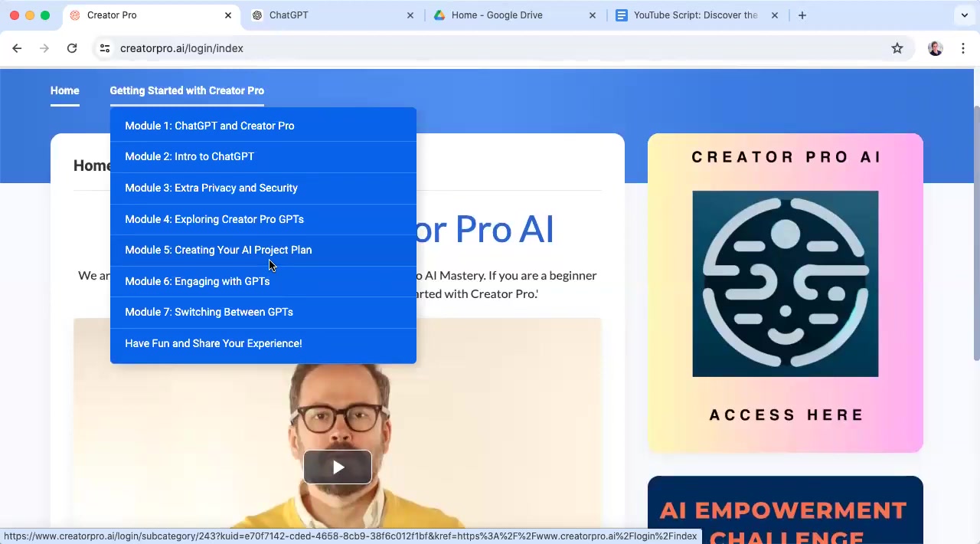Close the Creator Pro tab
980x544 pixels.
point(228,15)
